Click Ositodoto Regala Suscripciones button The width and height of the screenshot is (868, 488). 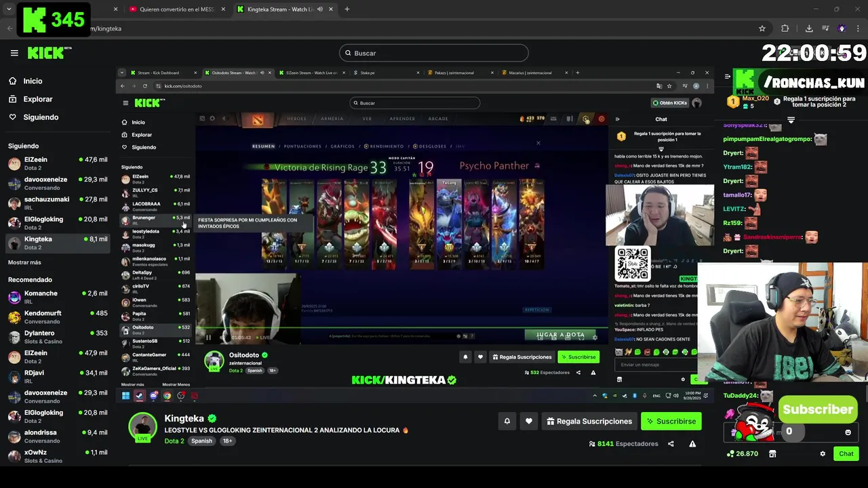(522, 357)
